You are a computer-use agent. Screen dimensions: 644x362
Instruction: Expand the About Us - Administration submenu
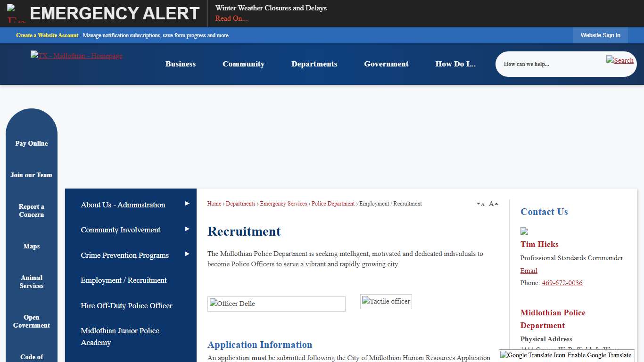[187, 203]
